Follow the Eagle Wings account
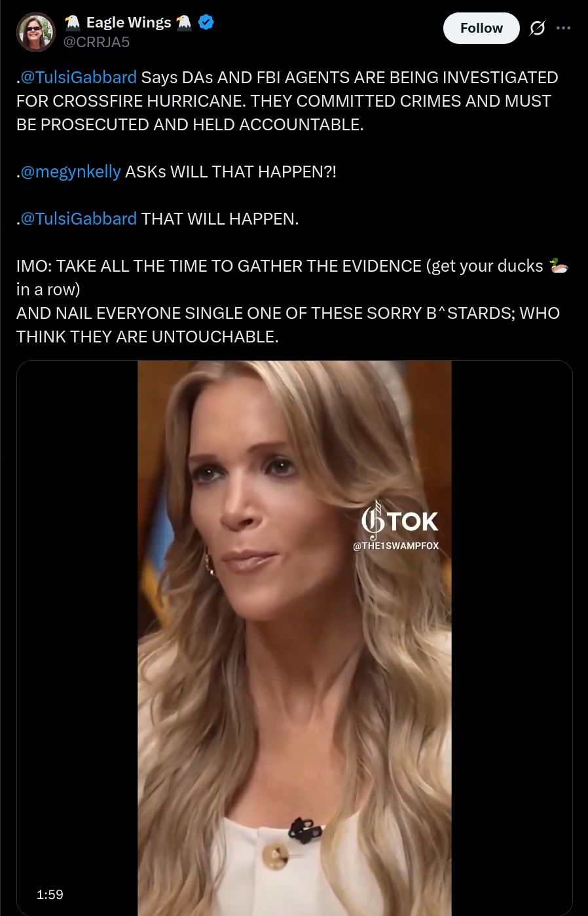 (x=481, y=28)
